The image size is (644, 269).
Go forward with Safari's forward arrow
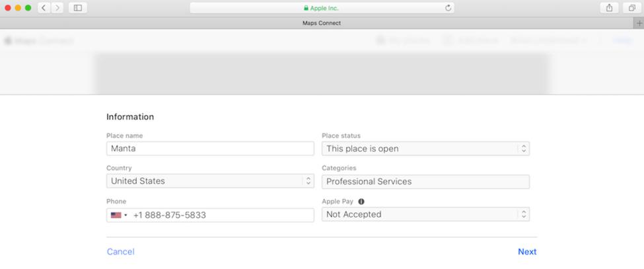pyautogui.click(x=57, y=8)
